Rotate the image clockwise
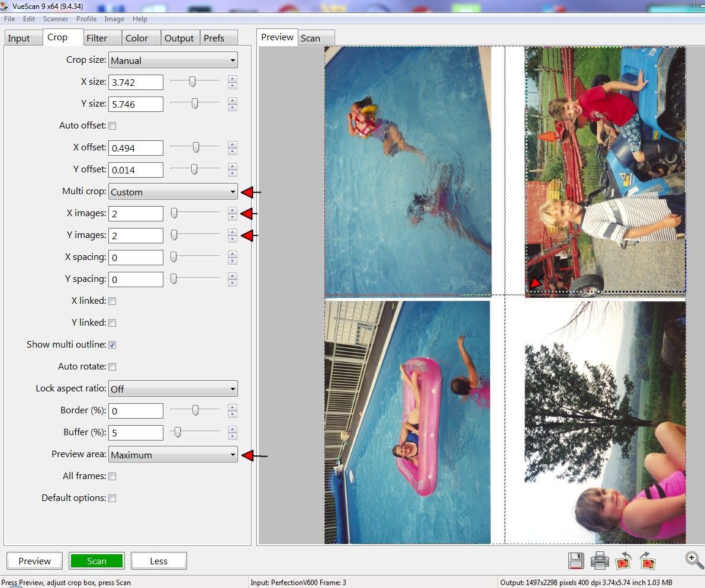 pos(647,560)
